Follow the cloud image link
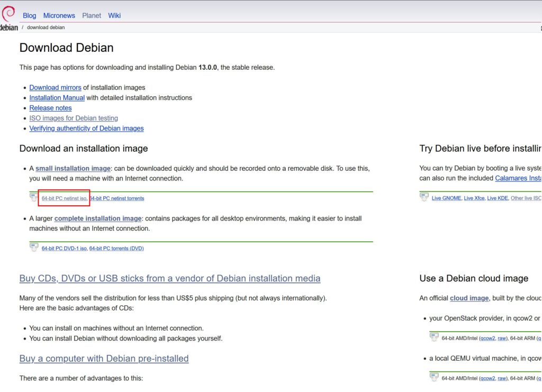The image size is (542, 392). pyautogui.click(x=469, y=298)
